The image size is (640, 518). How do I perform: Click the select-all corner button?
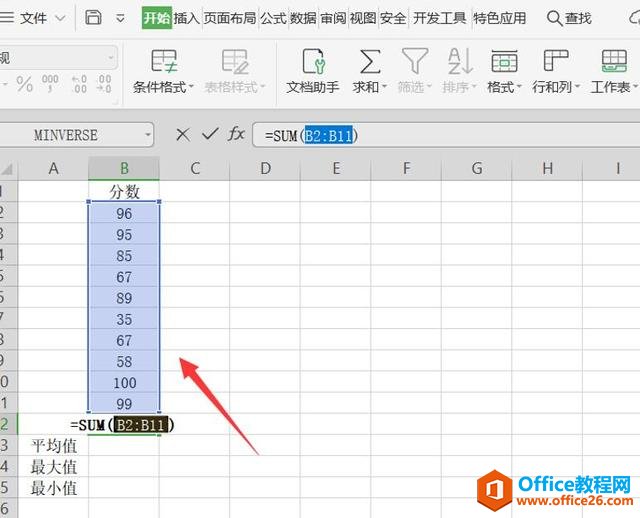(x=8, y=168)
